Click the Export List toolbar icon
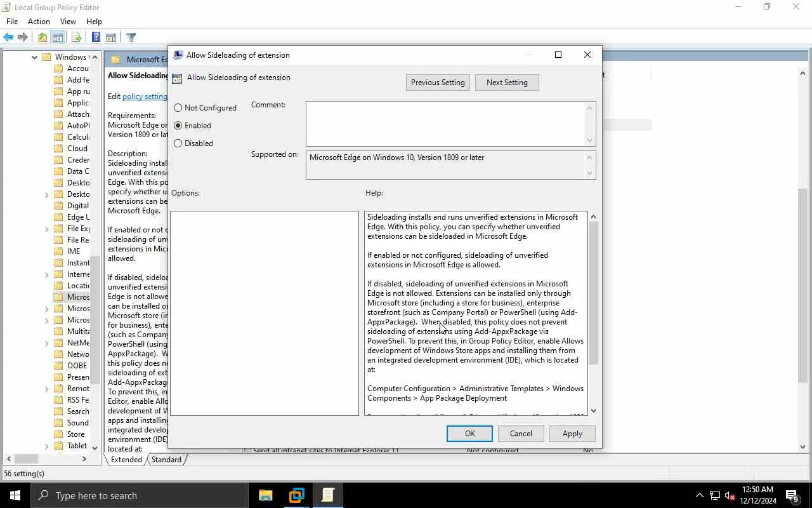The height and width of the screenshot is (508, 812). [76, 37]
